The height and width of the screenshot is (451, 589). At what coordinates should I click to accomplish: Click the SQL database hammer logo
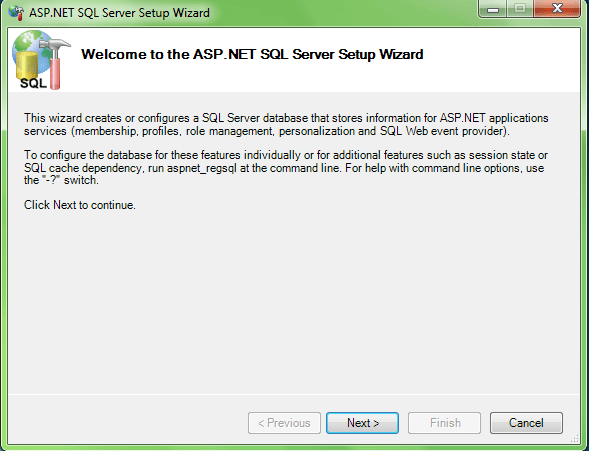pos(41,60)
